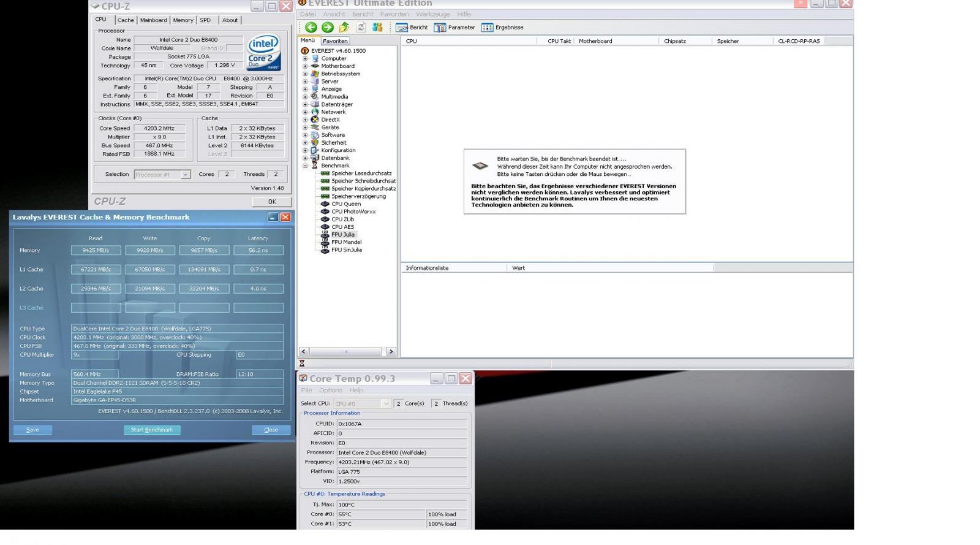Screen dimensions: 980x545
Task: Select the DirectX node in EVEREST tree
Action: (x=330, y=120)
